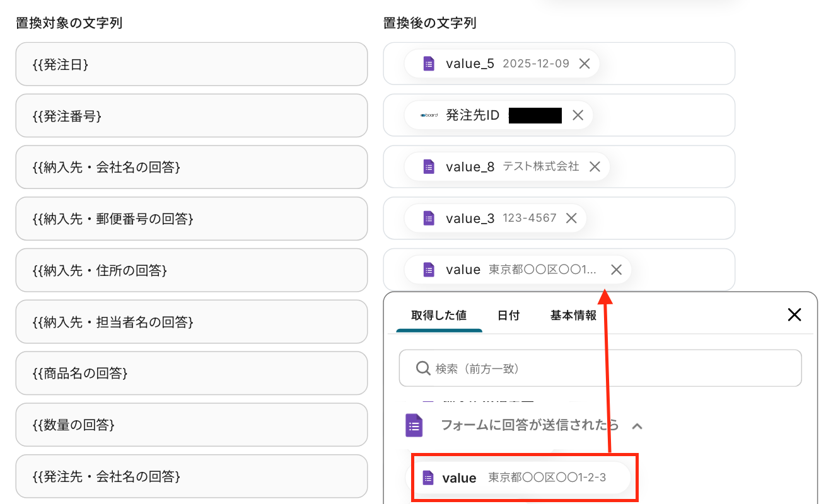Click the magnifier icon in the search box
Viewport: 826px width, 504px height.
coord(422,368)
